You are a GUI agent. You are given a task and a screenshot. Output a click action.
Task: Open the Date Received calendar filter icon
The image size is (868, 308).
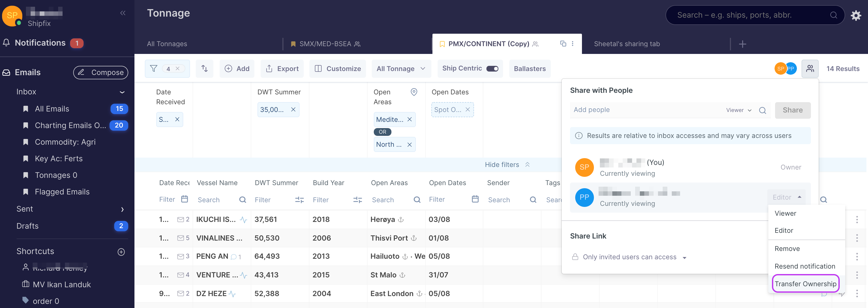coord(184,199)
